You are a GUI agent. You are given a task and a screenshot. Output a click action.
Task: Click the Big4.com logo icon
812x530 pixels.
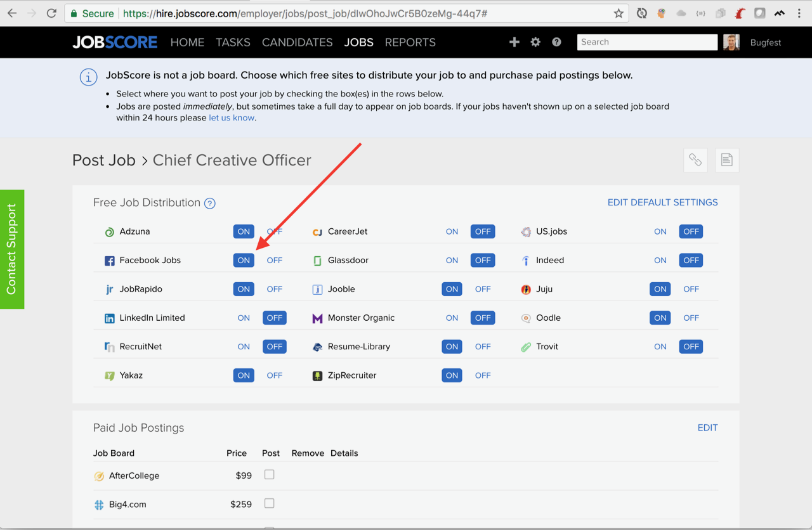(99, 505)
